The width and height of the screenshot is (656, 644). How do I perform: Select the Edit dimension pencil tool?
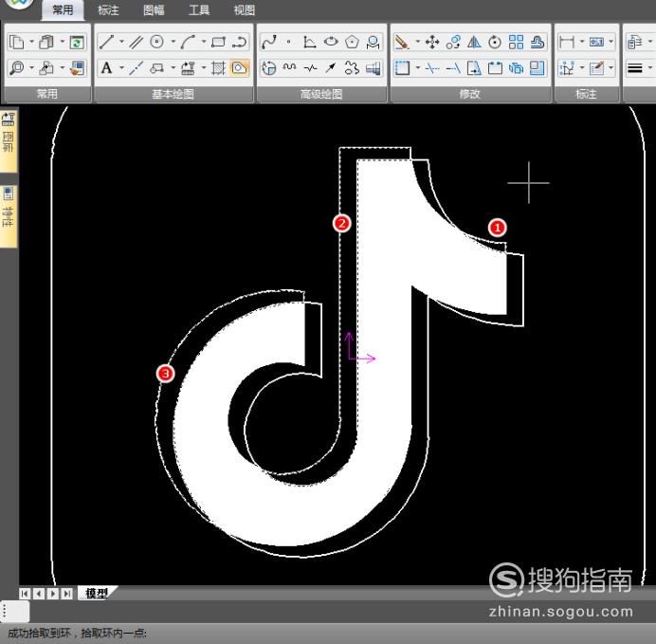(x=596, y=67)
